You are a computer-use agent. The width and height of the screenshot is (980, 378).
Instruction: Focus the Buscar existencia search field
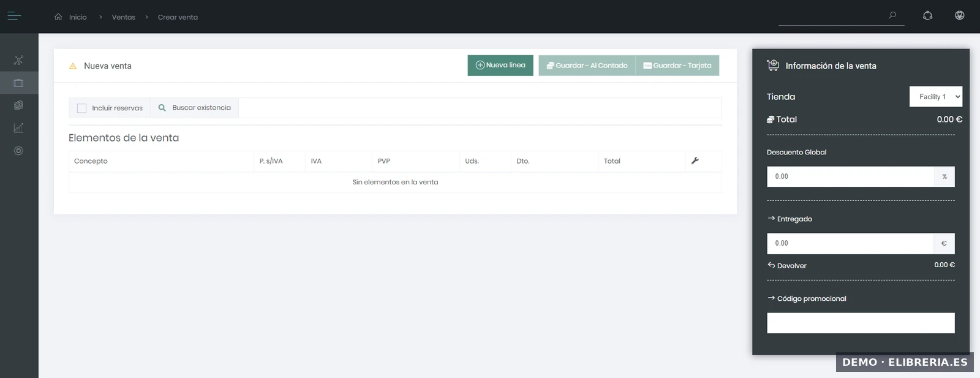(x=479, y=108)
